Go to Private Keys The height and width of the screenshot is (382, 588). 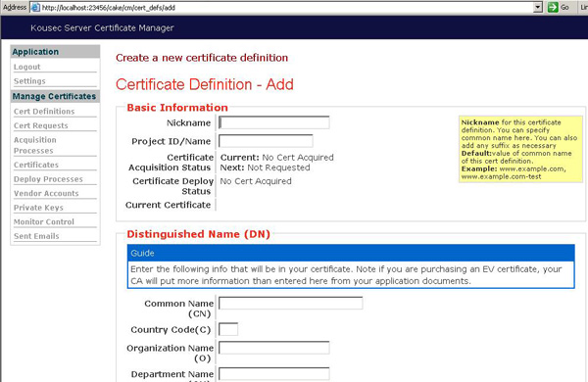tap(38, 208)
